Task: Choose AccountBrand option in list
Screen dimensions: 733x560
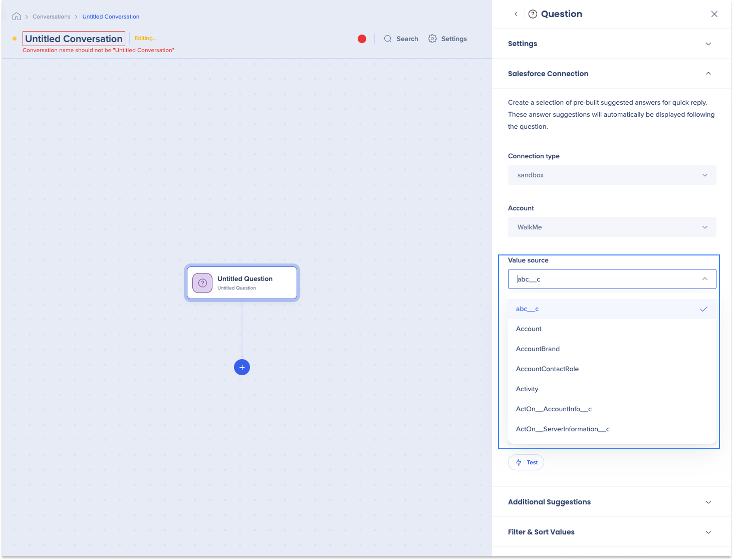Action: [538, 349]
